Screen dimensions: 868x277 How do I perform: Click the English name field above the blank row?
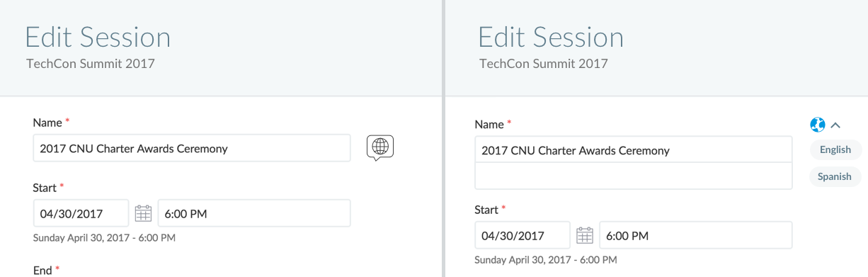coord(633,150)
